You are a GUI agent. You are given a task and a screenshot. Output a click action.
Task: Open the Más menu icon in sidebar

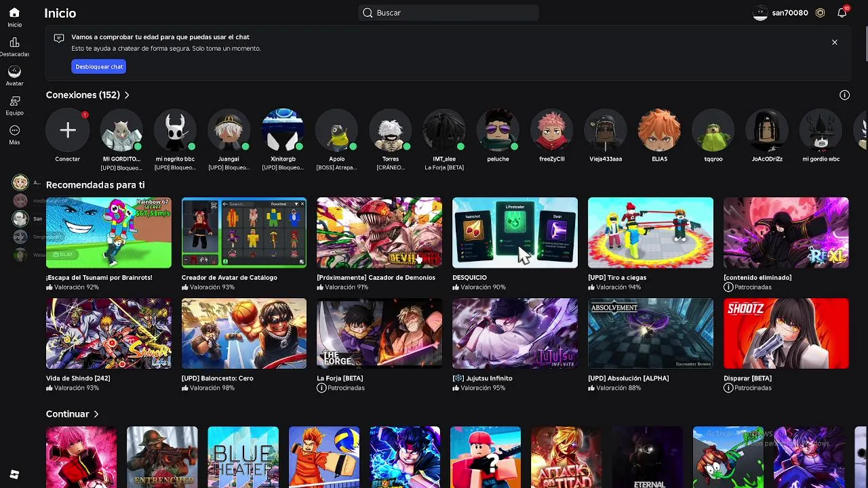click(x=14, y=130)
